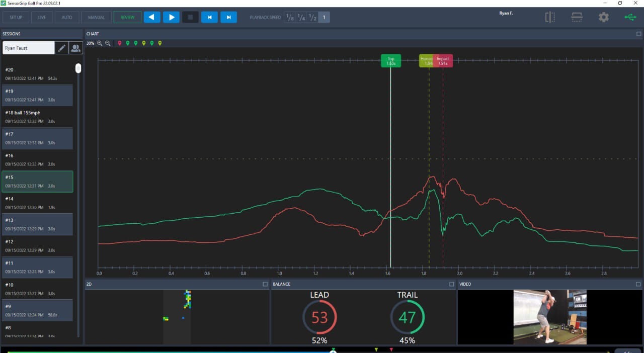Click the play backward arrow button
This screenshot has width=644, height=353.
152,18
